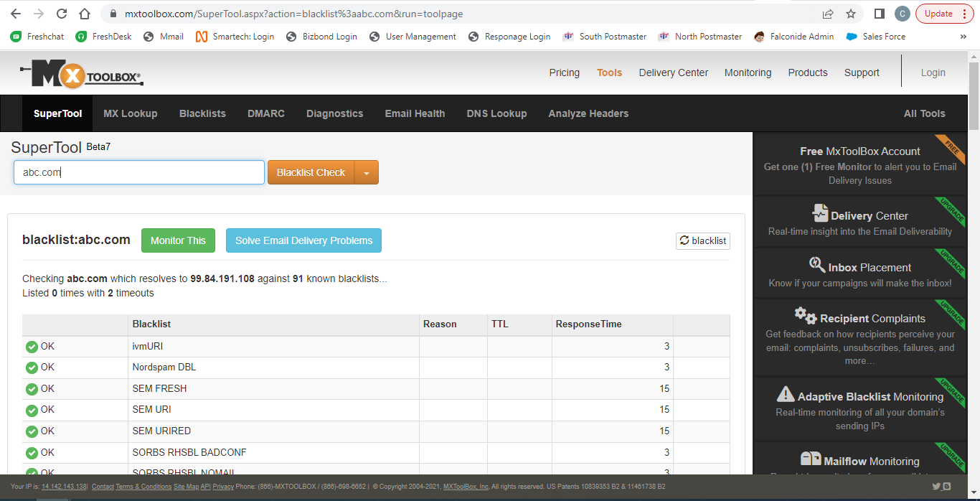Viewport: 980px width, 501px height.
Task: Click the Update browser button
Action: 938,14
